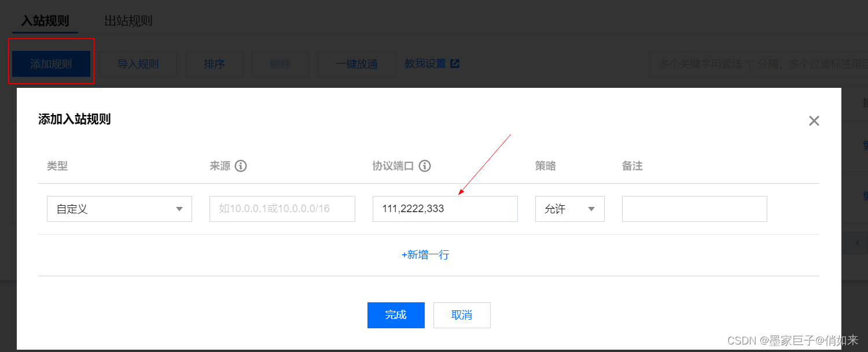Click the dropdown arrow in the 类型 selector
The height and width of the screenshot is (352, 868).
coord(180,209)
